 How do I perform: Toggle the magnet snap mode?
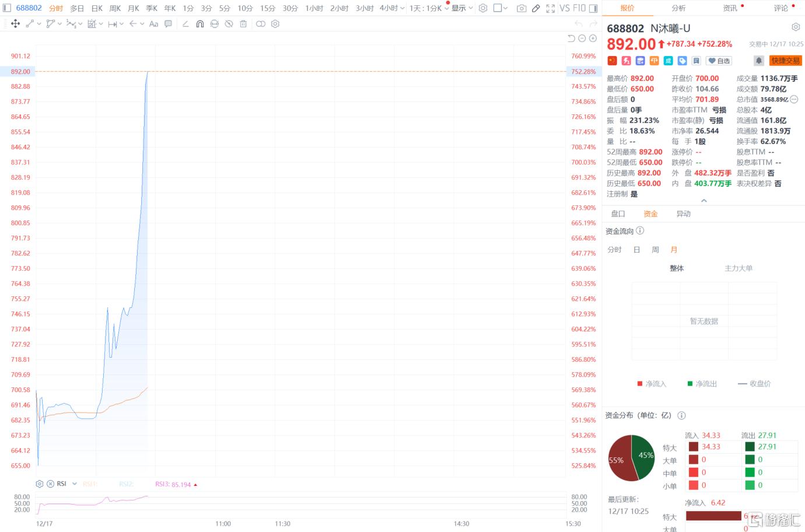click(x=200, y=24)
